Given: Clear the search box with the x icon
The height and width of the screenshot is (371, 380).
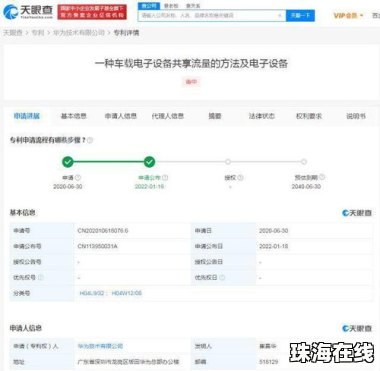Looking at the screenshot, I should coord(280,15).
